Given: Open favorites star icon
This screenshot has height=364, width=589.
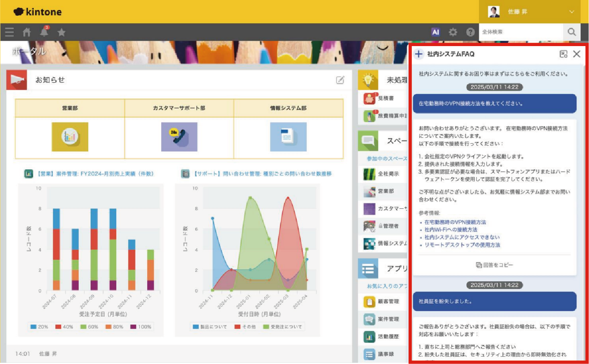Looking at the screenshot, I should point(61,32).
